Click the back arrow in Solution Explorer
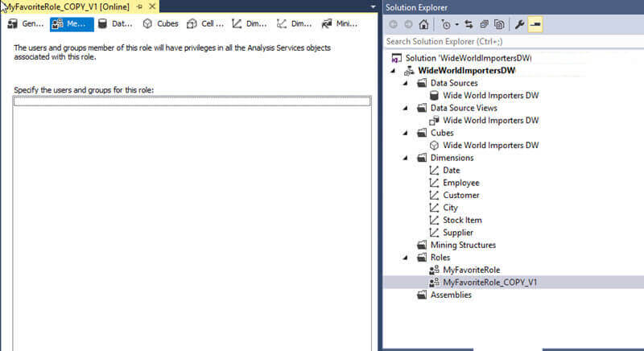Image resolution: width=644 pixels, height=351 pixels. 393,25
